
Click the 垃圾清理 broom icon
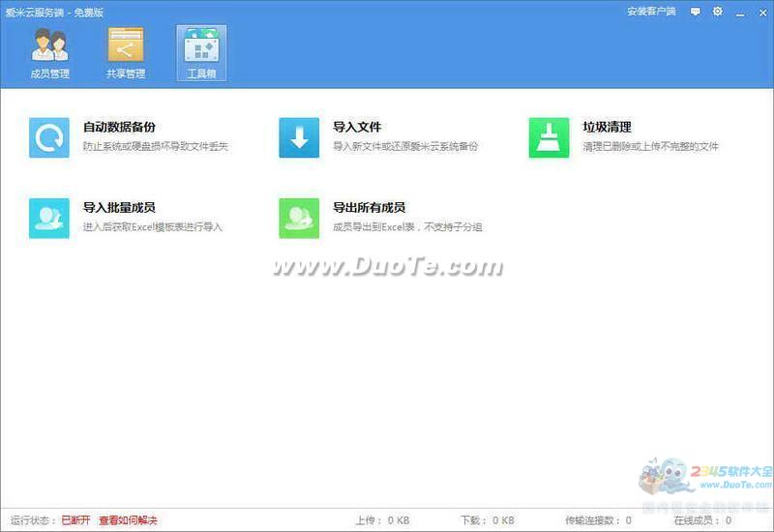pos(549,137)
